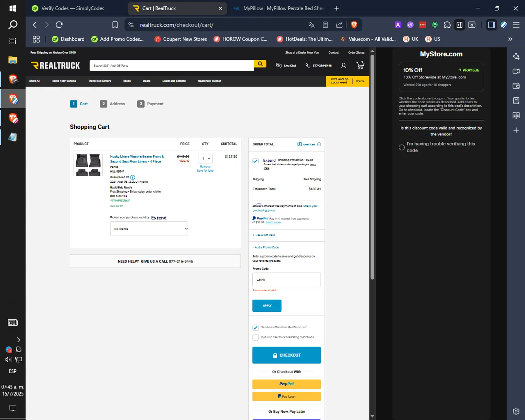Viewport: 525px width, 420px height.
Task: Click the Brave Shields lion icon
Action: (x=354, y=25)
